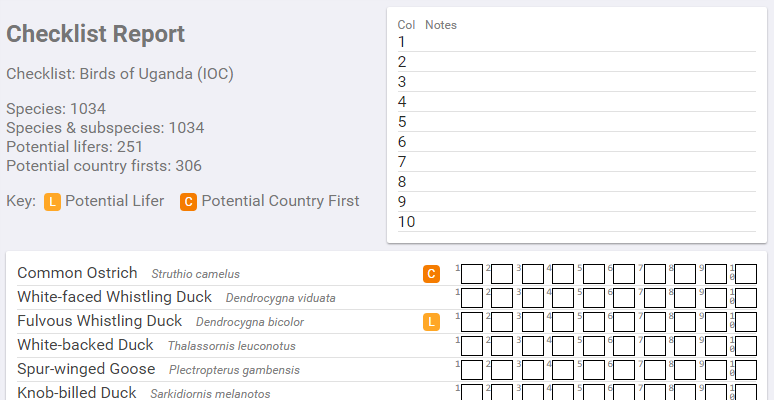Click the Struthio camelus scientific name

[196, 274]
